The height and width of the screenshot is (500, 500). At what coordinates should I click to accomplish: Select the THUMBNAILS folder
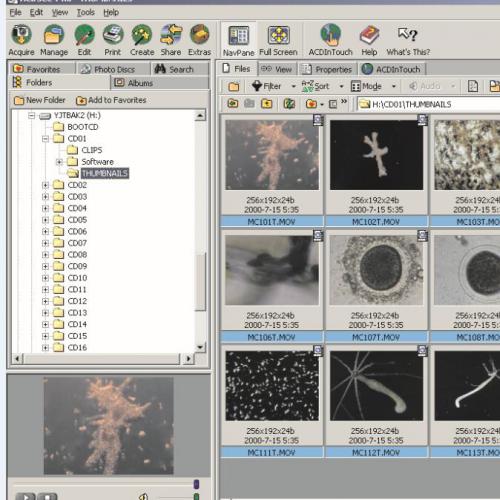[98, 173]
